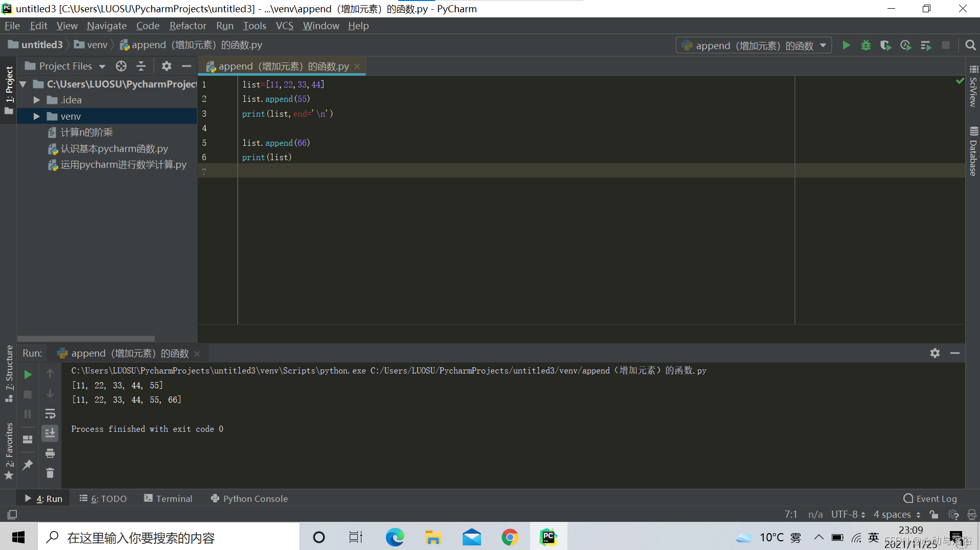Run the script with green Run button in toolbar
The height and width of the screenshot is (550, 980).
(846, 46)
